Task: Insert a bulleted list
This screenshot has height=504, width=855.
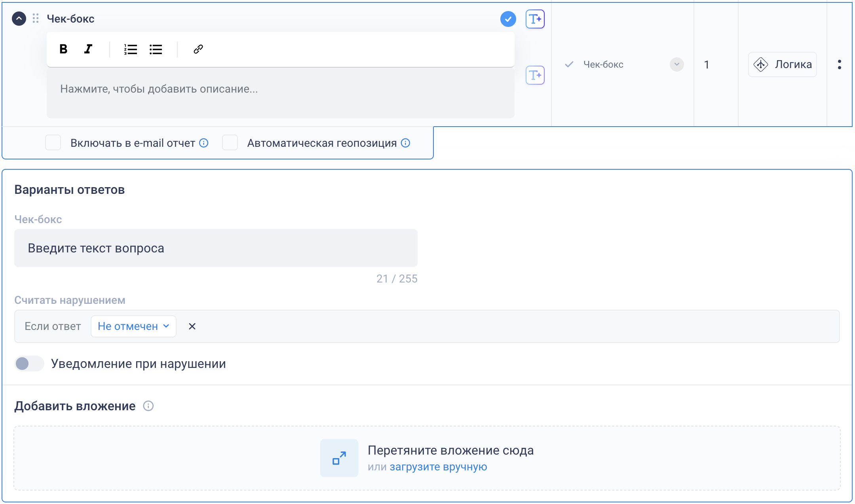Action: pos(156,49)
